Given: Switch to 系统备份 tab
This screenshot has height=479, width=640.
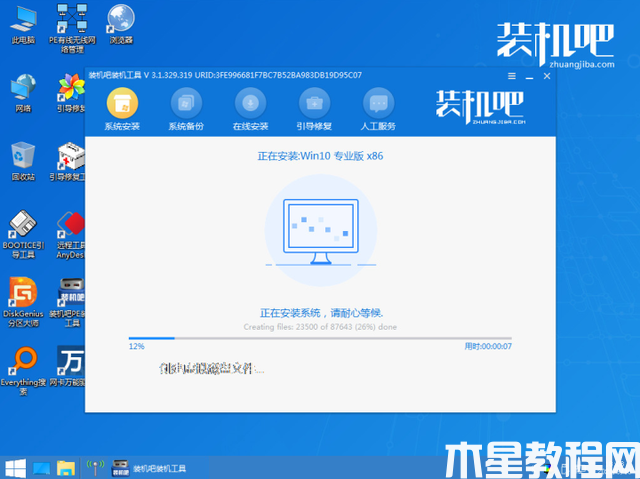Looking at the screenshot, I should pos(186,109).
